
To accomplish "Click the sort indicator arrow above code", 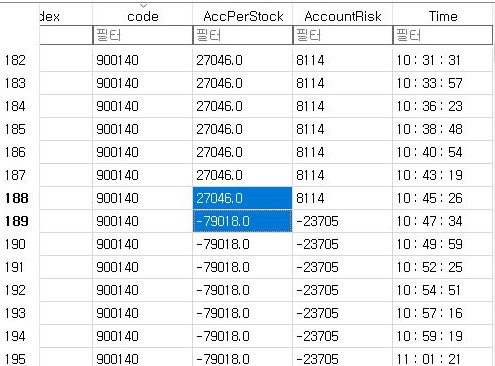I will (143, 5).
